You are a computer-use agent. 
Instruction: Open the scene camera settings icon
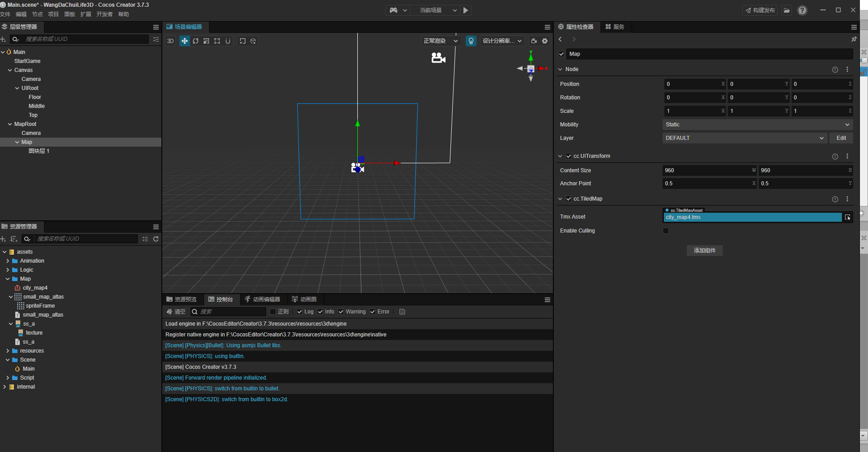pos(534,41)
